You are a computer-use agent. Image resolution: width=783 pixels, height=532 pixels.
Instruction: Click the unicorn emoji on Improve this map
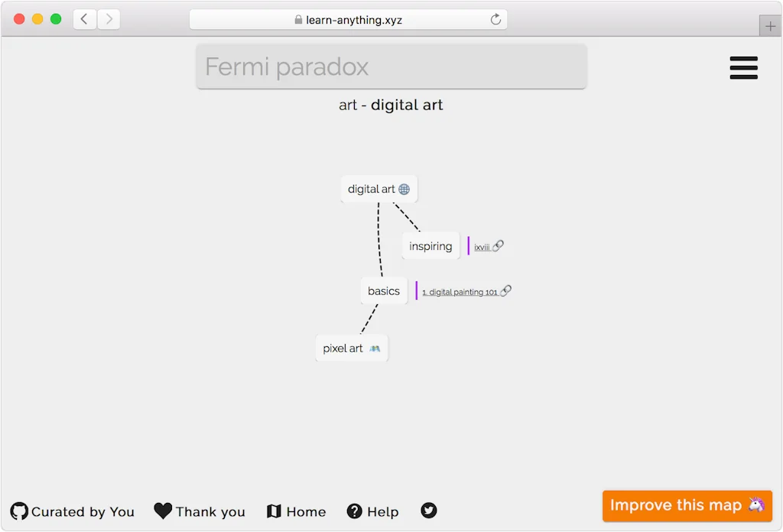756,505
